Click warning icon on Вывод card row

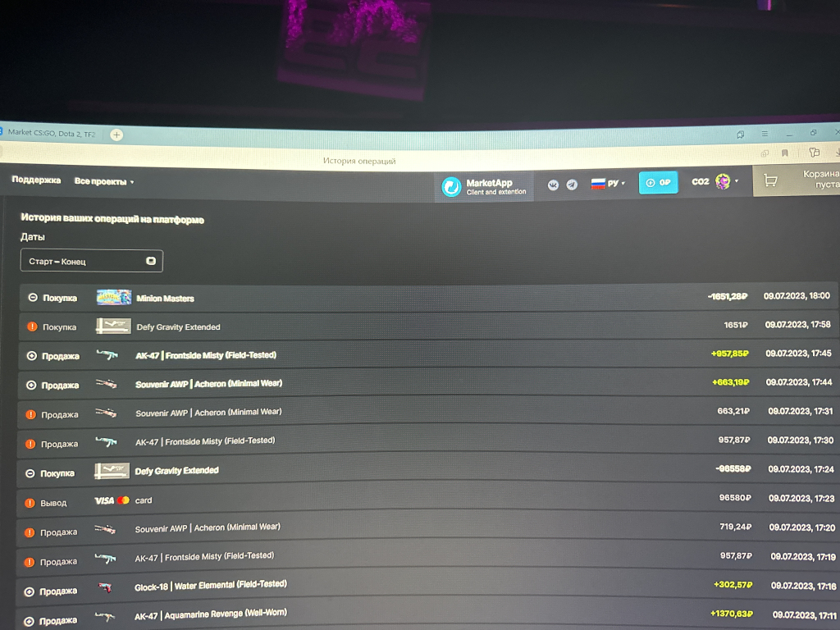tap(30, 503)
